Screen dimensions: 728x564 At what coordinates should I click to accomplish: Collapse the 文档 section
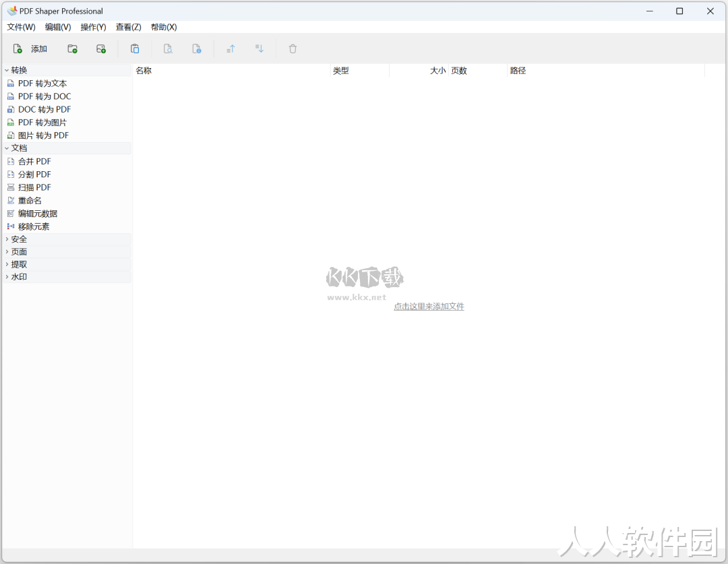pyautogui.click(x=7, y=148)
